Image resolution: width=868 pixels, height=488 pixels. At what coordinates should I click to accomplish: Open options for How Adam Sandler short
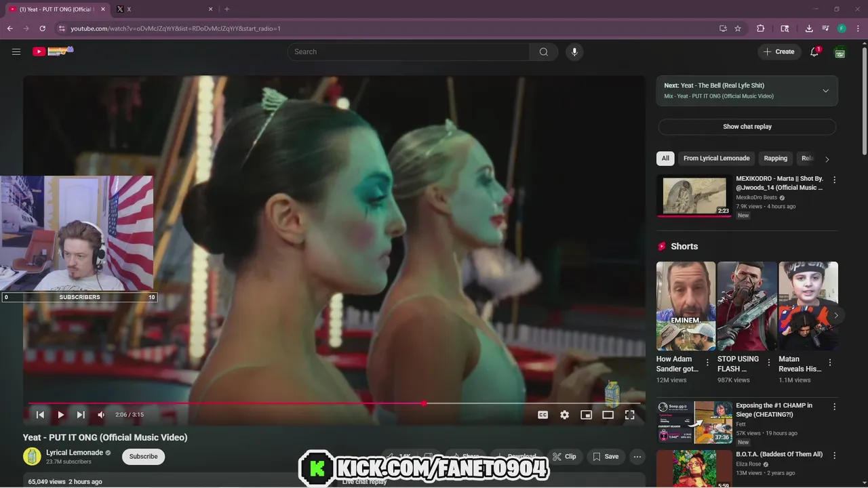707,363
